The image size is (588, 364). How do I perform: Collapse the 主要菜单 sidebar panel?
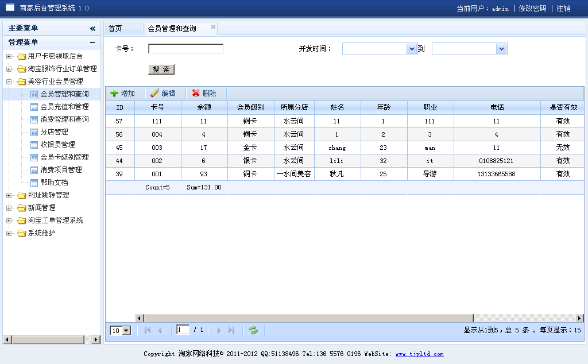coord(92,29)
